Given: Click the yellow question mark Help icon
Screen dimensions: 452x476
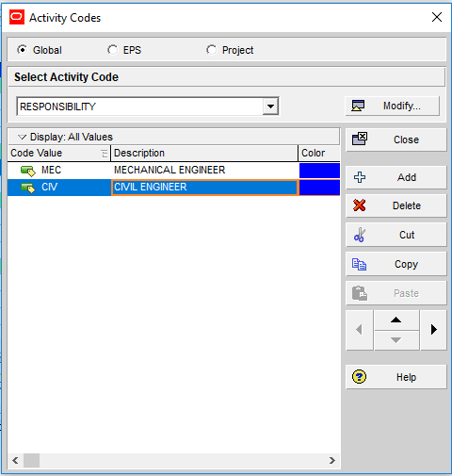Looking at the screenshot, I should 359,377.
